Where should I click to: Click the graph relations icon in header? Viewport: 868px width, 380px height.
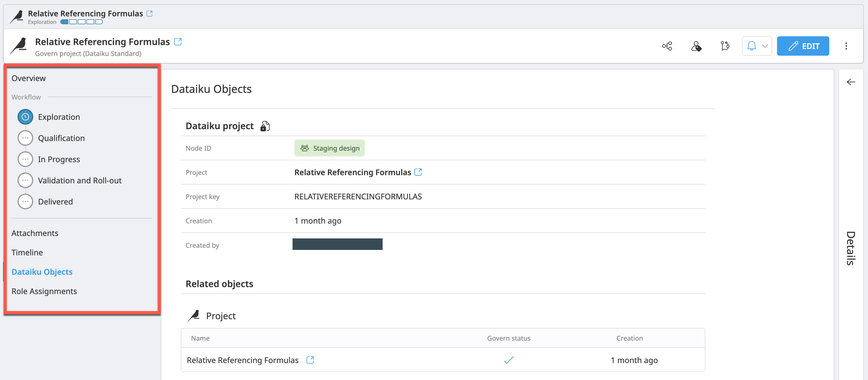[x=667, y=46]
